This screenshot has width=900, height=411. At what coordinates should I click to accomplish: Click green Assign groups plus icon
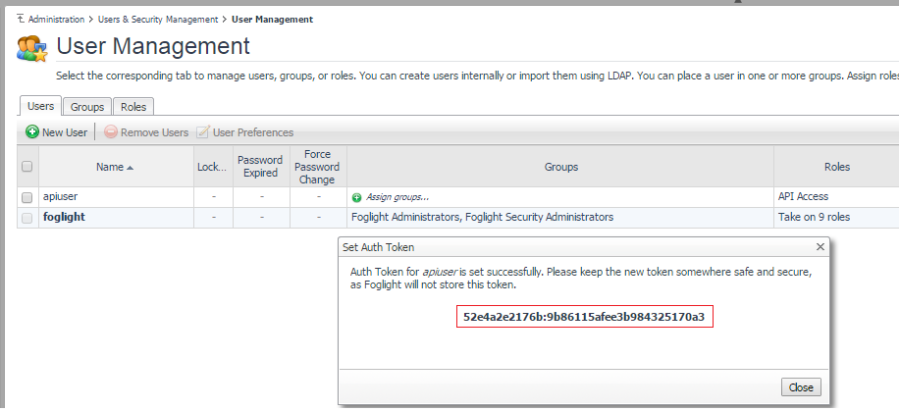tap(357, 198)
